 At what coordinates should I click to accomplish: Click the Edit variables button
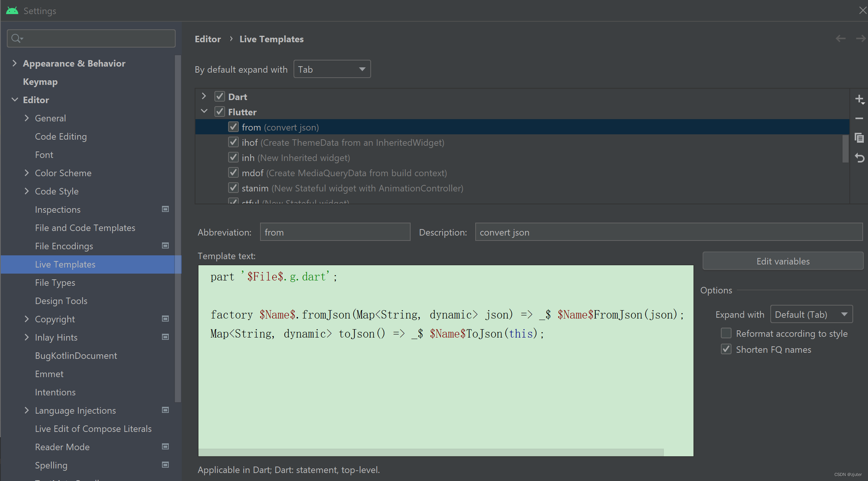tap(782, 261)
